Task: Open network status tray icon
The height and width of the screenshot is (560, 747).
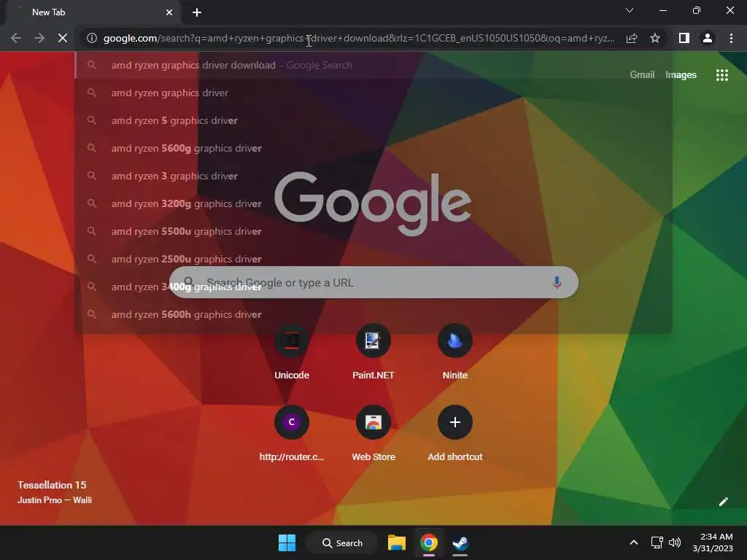Action: point(657,542)
